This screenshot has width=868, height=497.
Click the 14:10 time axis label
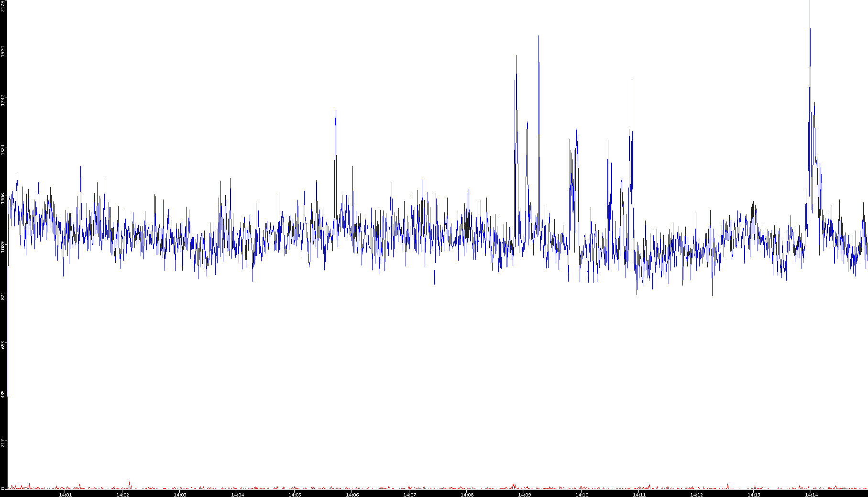(x=582, y=494)
